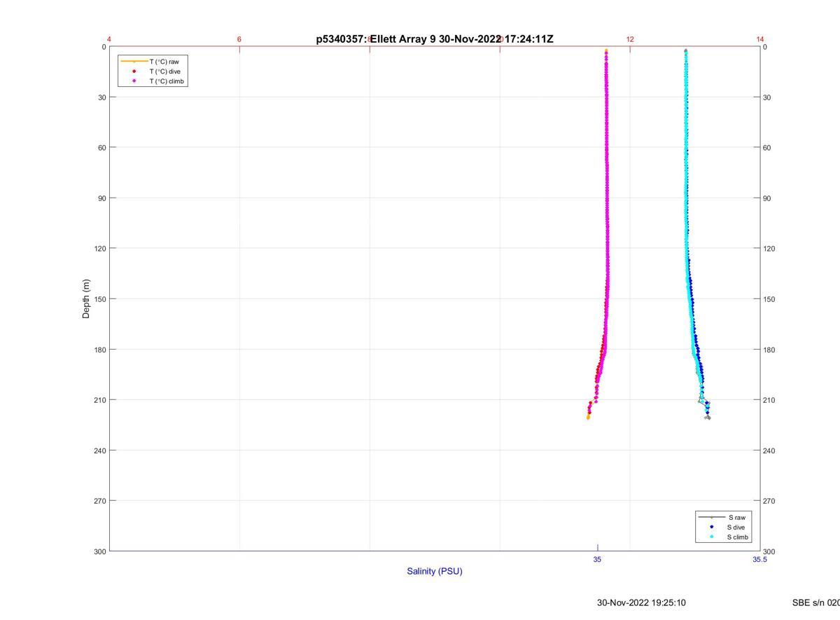
Task: Click the right-axis depth tick 210
Action: tap(770, 400)
